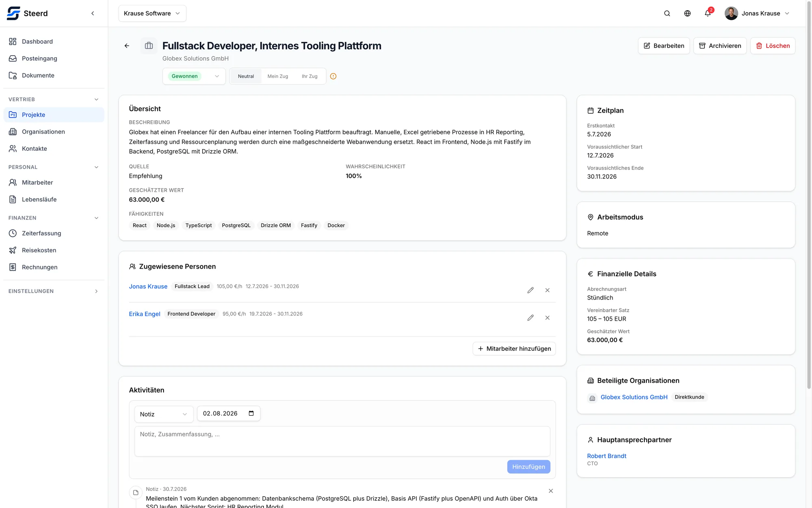The image size is (812, 508).
Task: Open calendar picker icon in date field
Action: [x=251, y=413]
